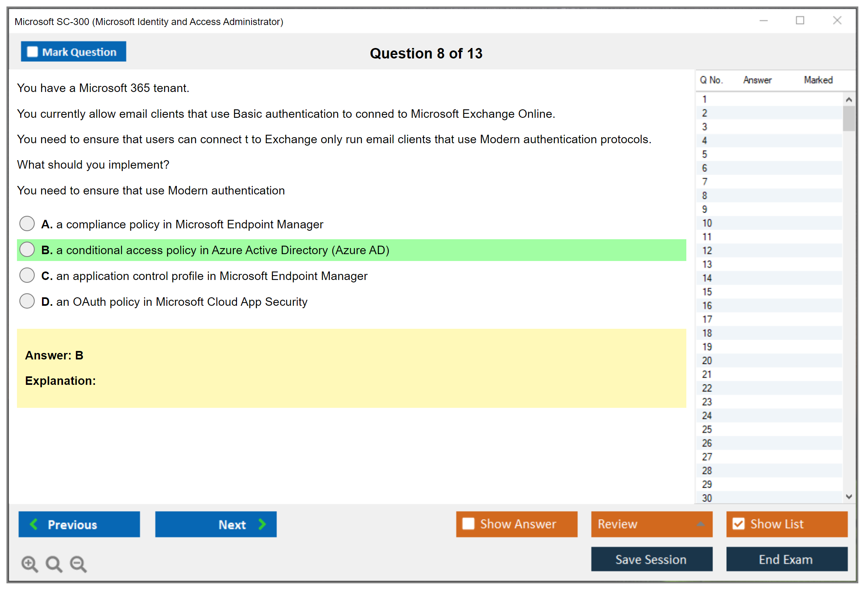
Task: Select radio option C, the application control profile
Action: click(27, 275)
